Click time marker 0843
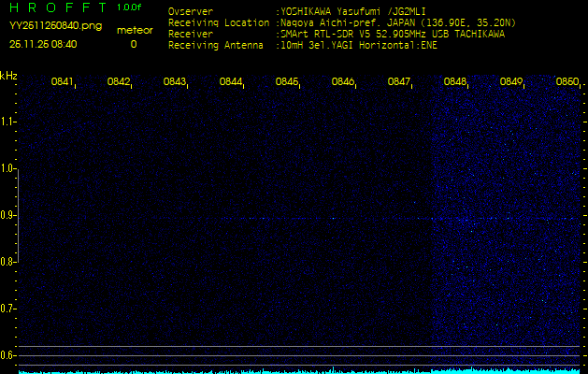Viewport: 588px width, 374px height. click(175, 81)
